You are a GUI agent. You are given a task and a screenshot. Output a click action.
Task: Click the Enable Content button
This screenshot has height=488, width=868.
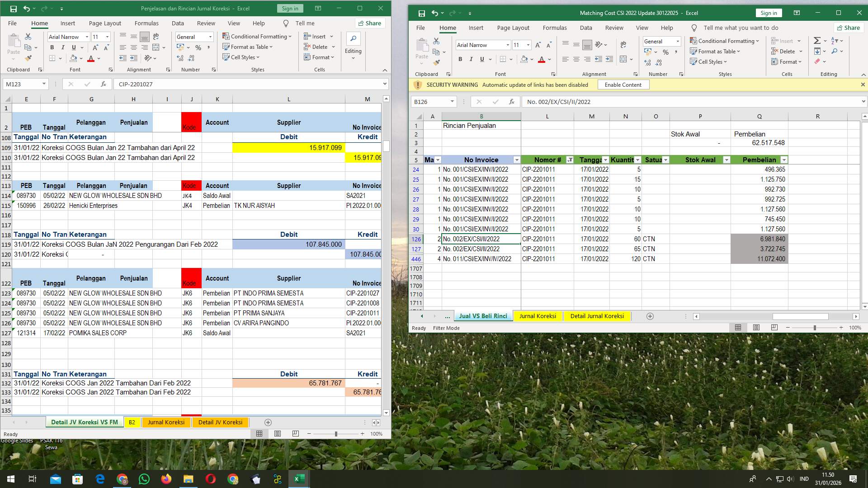[x=623, y=84]
